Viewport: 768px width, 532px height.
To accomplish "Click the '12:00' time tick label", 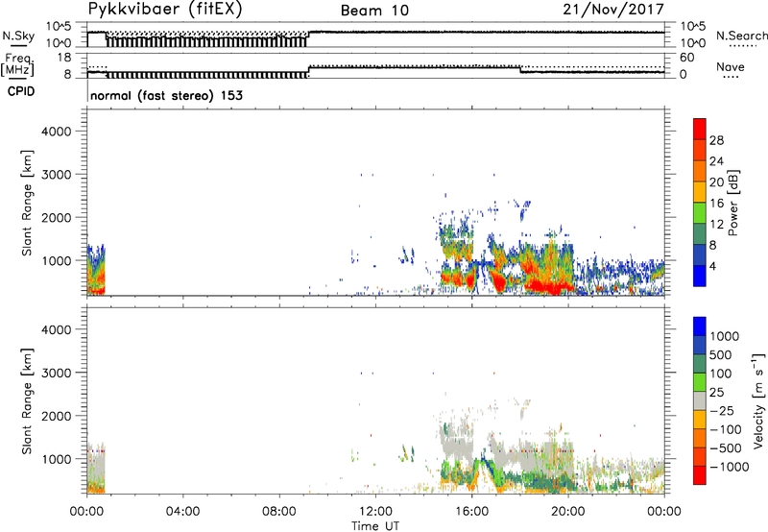I will click(375, 512).
